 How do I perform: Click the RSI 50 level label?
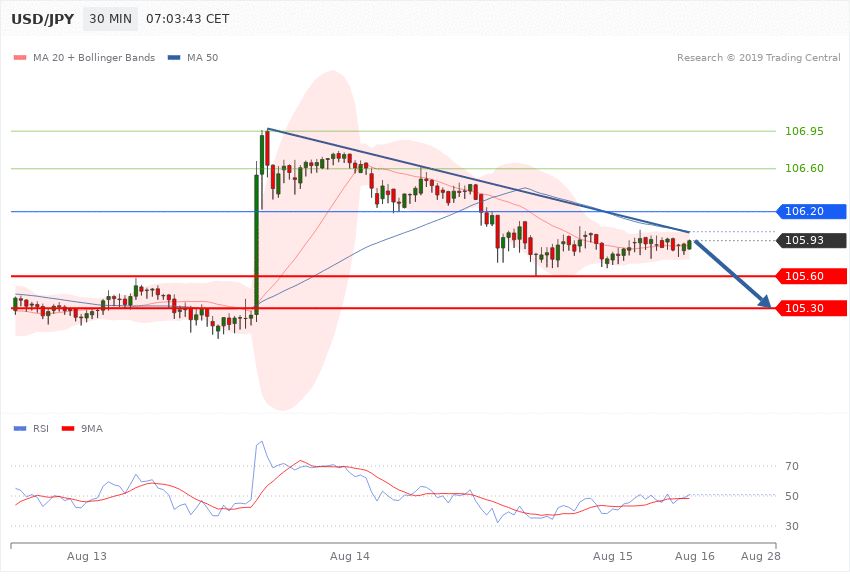click(791, 496)
